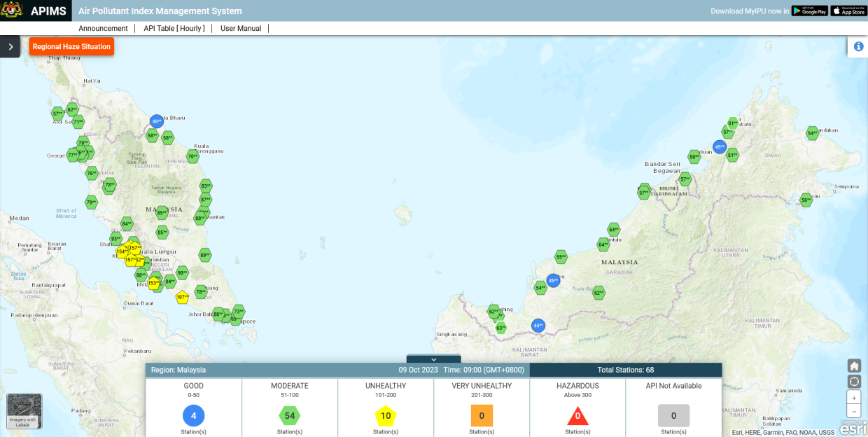Click the 09 Oct 2023 date text
Image resolution: width=868 pixels, height=437 pixels.
[419, 370]
